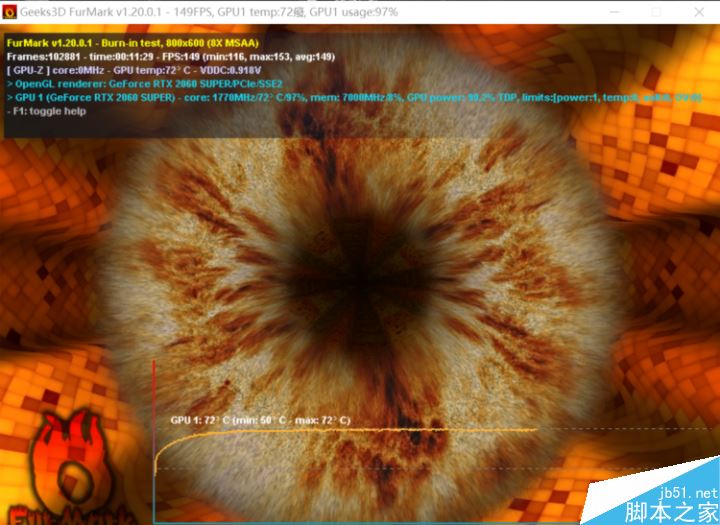Image resolution: width=720 pixels, height=525 pixels.
Task: Click the 'FurMark v1.20.0.1 - Burn-in test' line
Action: 133,43
